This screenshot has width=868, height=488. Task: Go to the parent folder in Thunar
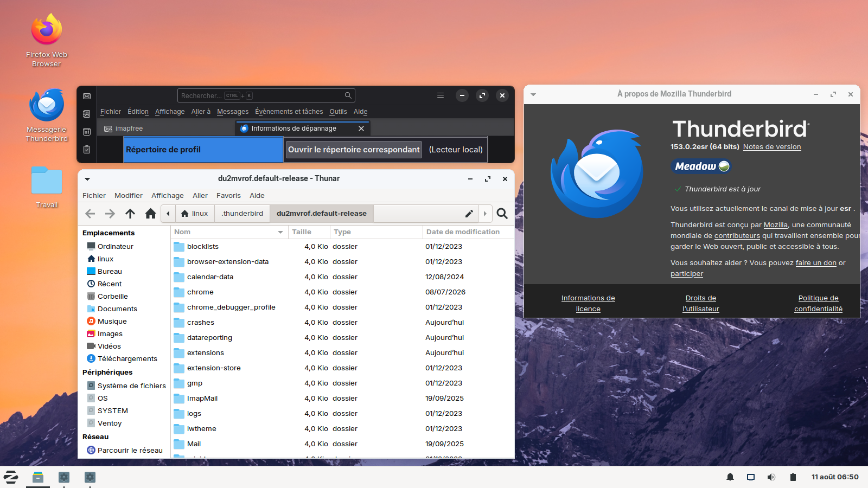(130, 214)
